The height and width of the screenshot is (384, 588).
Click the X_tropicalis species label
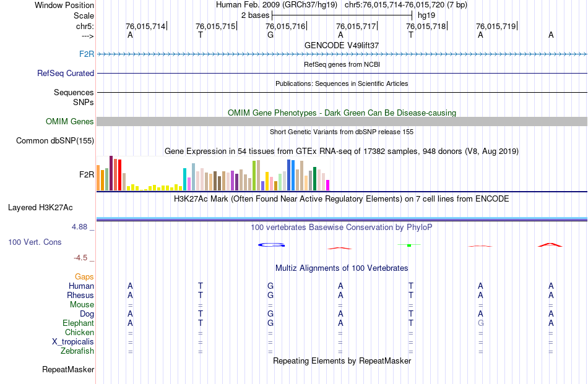73,342
